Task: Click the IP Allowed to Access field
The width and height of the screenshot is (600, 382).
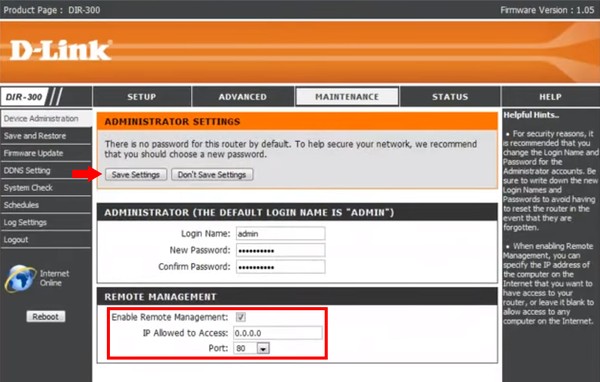Action: tap(278, 333)
